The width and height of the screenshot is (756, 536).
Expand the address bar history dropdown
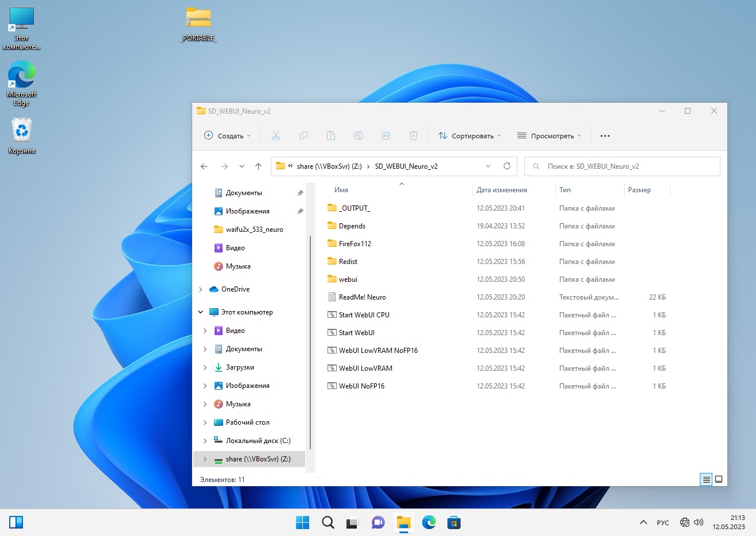488,166
